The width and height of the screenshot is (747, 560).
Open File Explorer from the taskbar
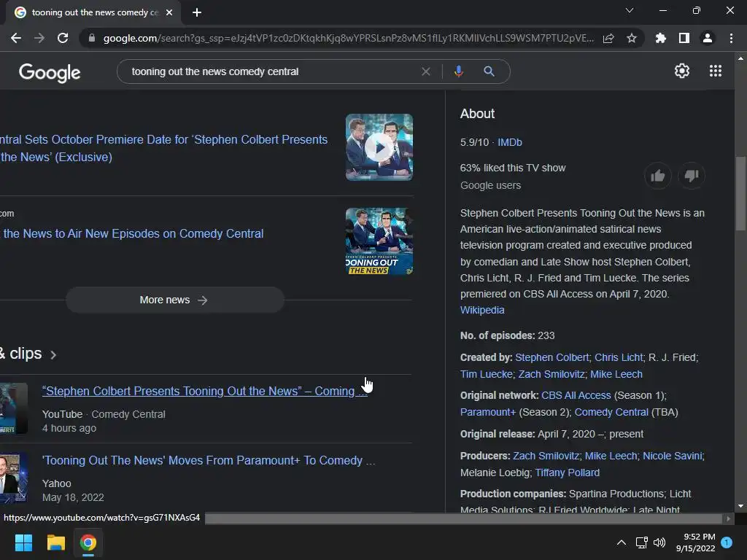pos(55,542)
